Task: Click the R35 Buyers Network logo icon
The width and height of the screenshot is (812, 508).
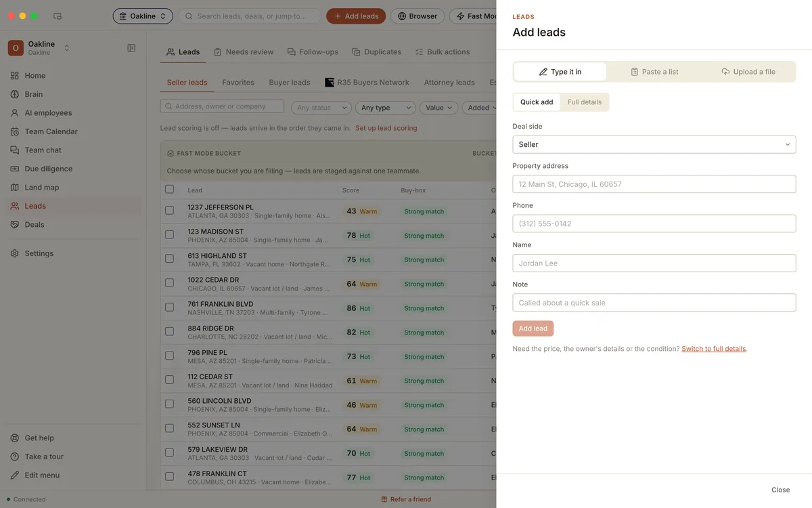Action: click(x=330, y=83)
